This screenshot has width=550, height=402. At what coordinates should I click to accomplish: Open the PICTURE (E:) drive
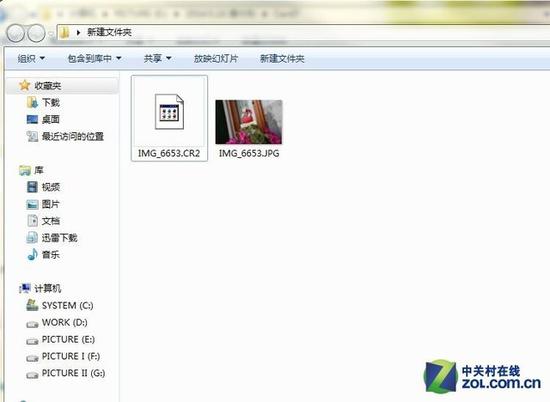tap(68, 339)
